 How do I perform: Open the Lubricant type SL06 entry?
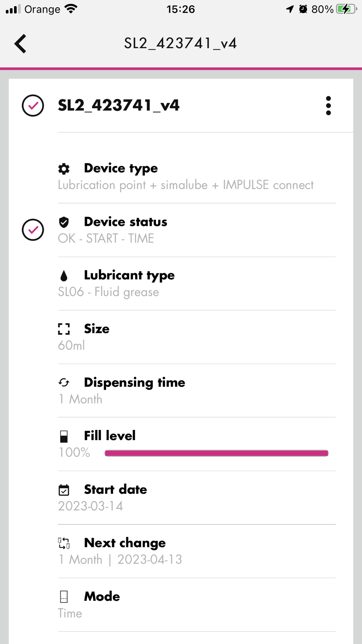pos(109,292)
